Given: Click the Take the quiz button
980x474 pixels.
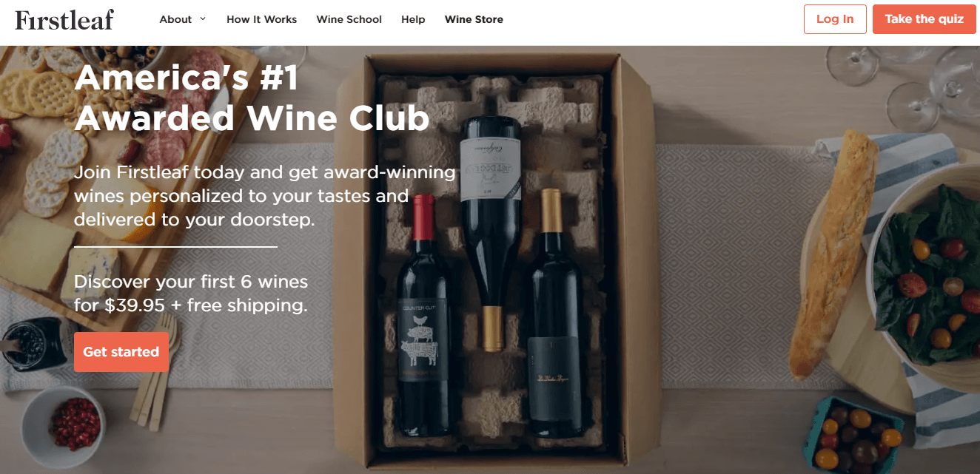Looking at the screenshot, I should [x=924, y=19].
